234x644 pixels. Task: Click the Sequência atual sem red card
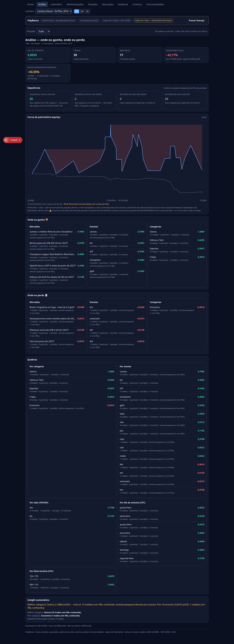pos(49,100)
